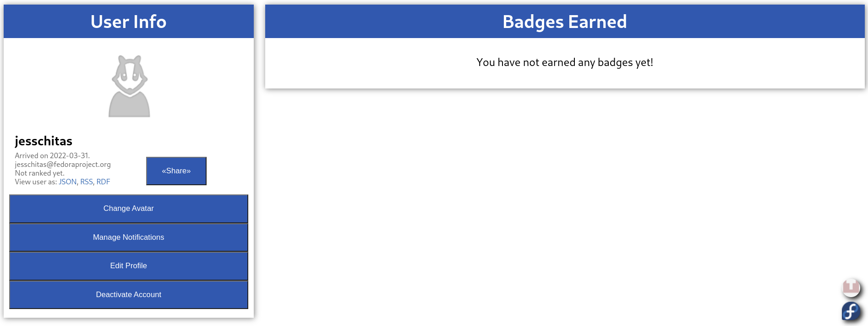Click the User Info panel header

pyautogui.click(x=129, y=22)
